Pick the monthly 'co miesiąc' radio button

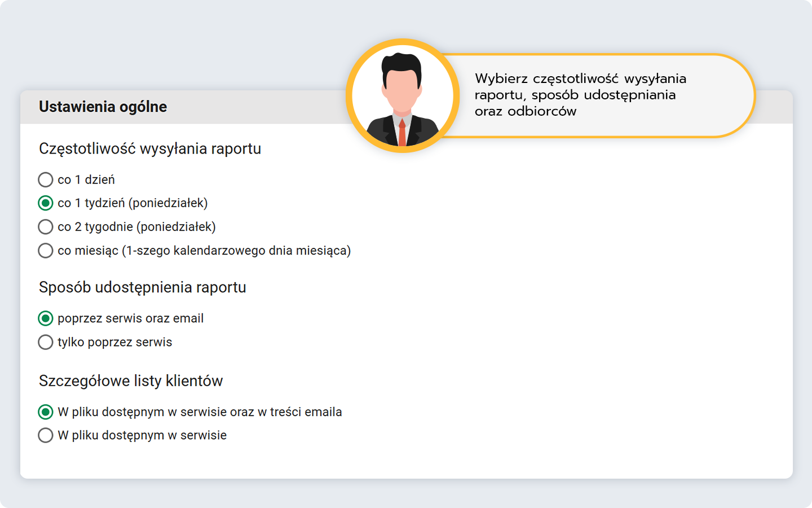[x=46, y=251]
